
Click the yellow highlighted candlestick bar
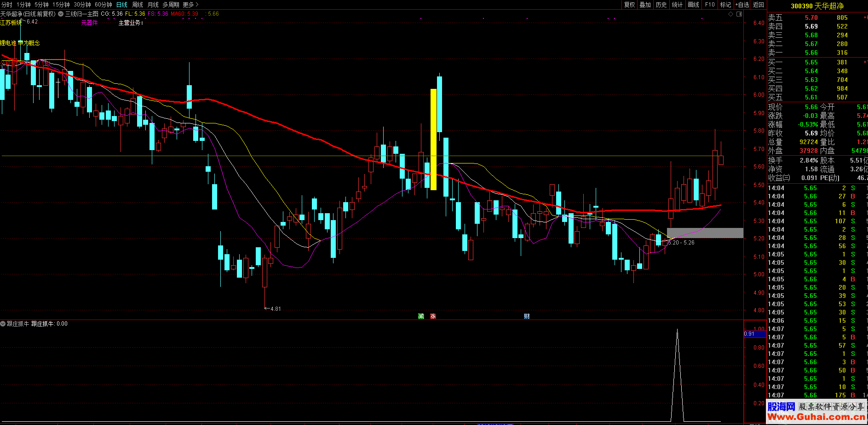tap(433, 139)
